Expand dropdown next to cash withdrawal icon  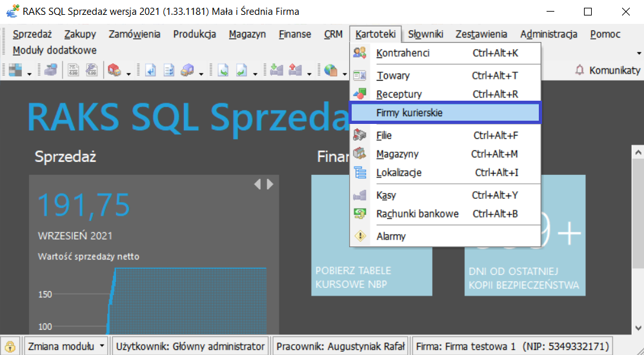coord(309,74)
